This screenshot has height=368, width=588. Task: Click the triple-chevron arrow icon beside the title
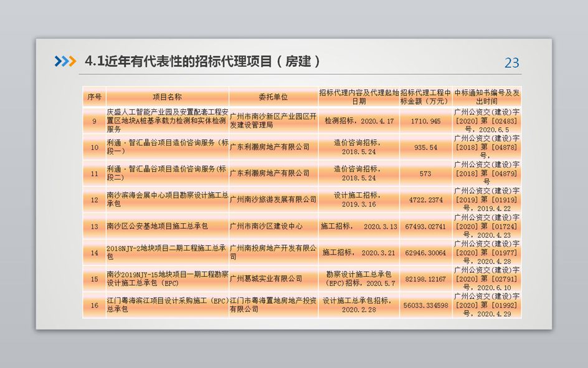[x=65, y=61]
